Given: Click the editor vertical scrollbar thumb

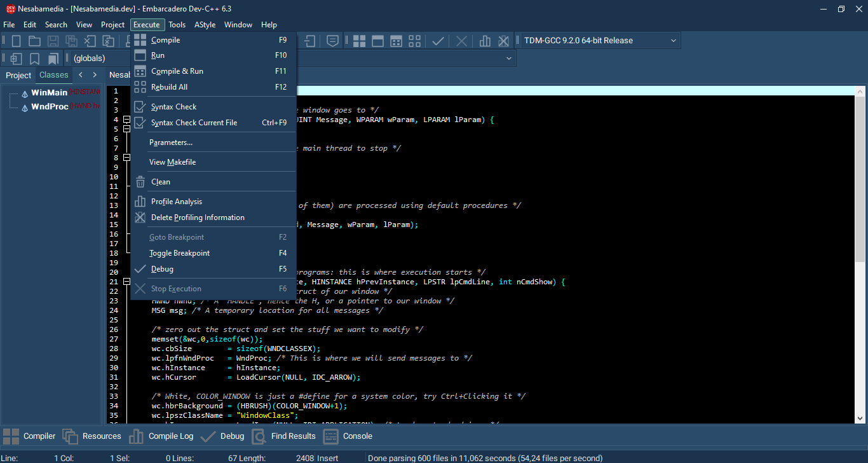Looking at the screenshot, I should point(860,178).
